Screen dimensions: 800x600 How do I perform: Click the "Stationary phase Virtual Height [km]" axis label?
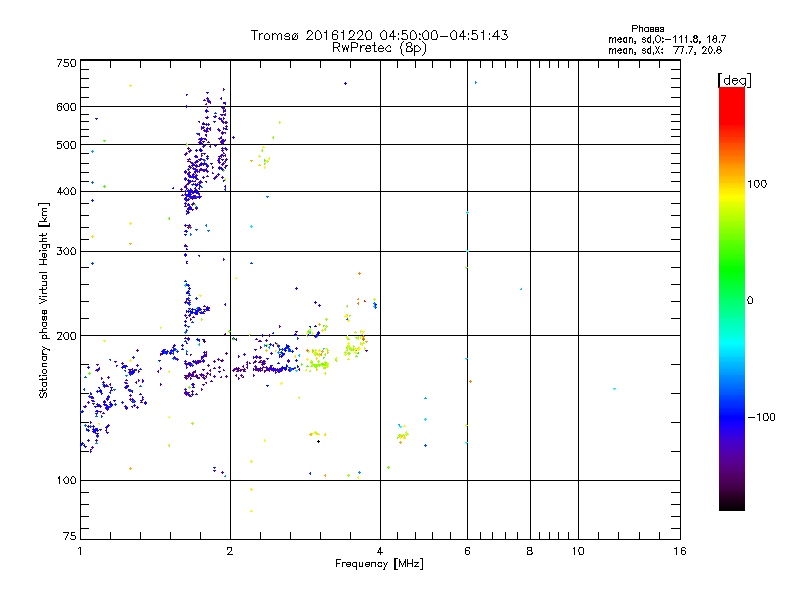click(x=43, y=301)
